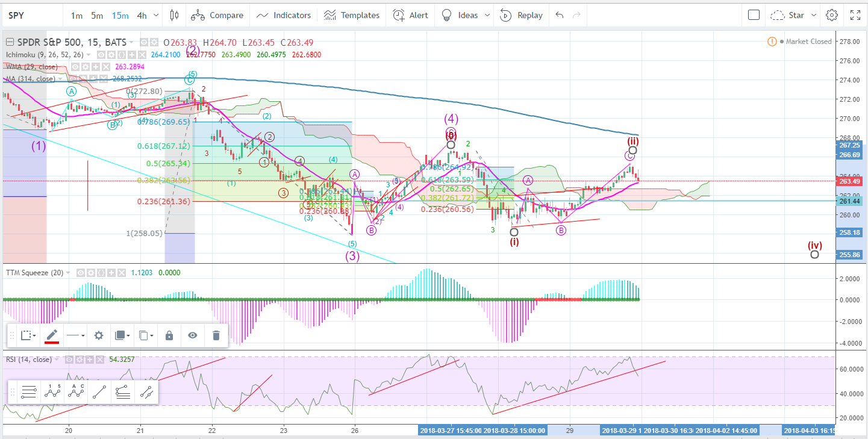The image size is (868, 439).
Task: Open visual order layers dropdown
Action: (x=122, y=335)
